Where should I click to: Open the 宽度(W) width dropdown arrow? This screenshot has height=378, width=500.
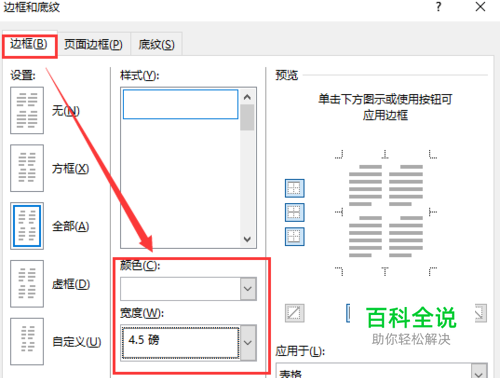[248, 343]
